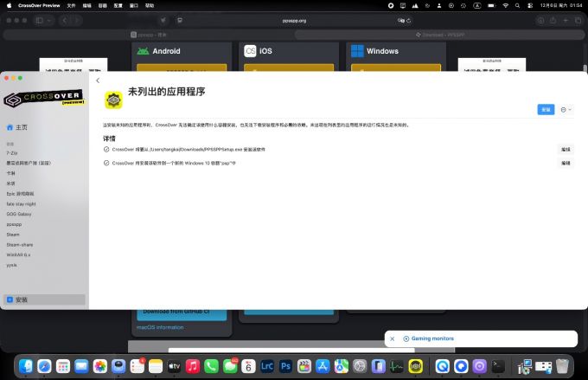Open the install section at sidebar bottom
The image size is (588, 380).
(44, 299)
